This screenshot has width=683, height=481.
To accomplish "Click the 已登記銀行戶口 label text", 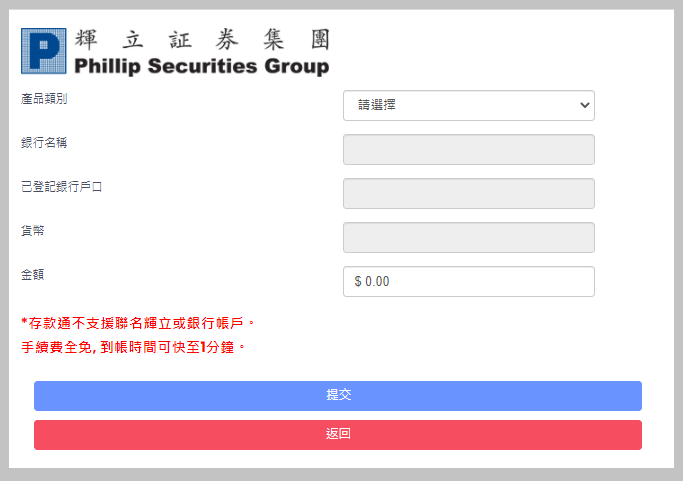I will (x=62, y=186).
